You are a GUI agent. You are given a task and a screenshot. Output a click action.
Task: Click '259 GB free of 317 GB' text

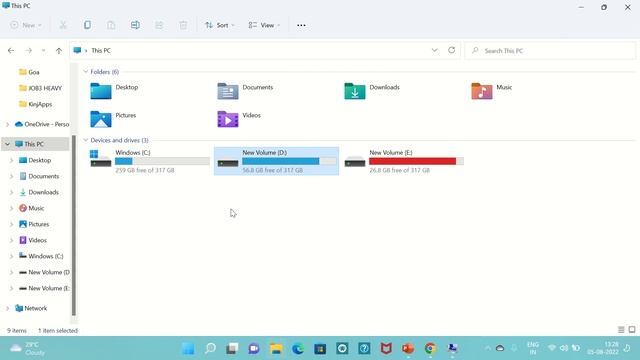tap(145, 170)
